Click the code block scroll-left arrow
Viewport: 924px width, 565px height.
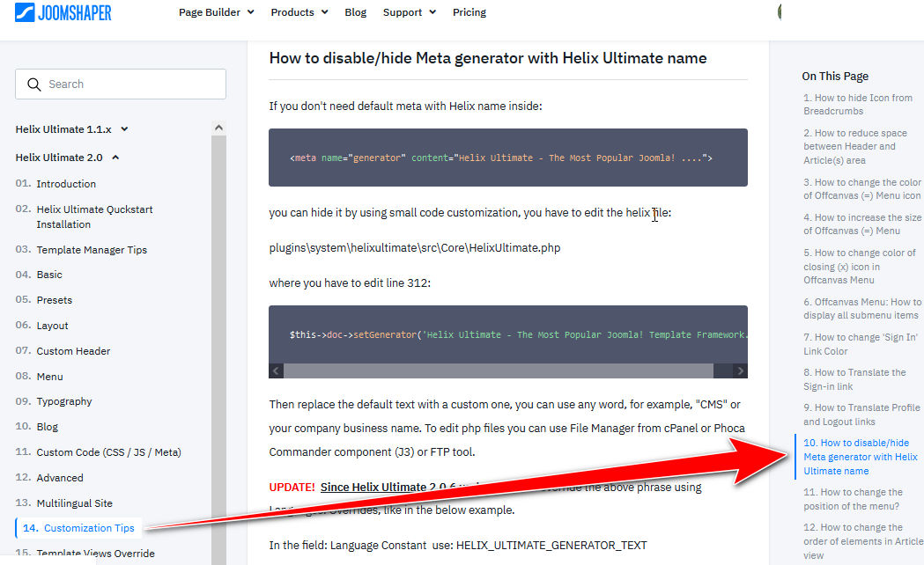(276, 371)
